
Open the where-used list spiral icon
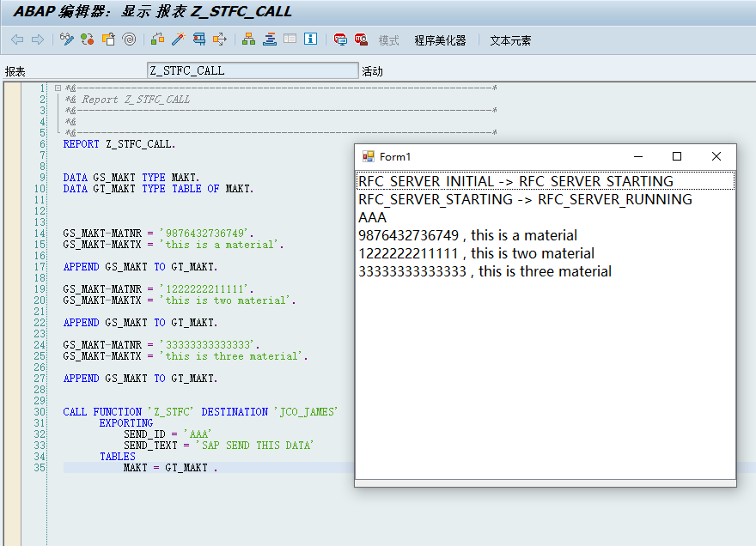click(x=127, y=39)
